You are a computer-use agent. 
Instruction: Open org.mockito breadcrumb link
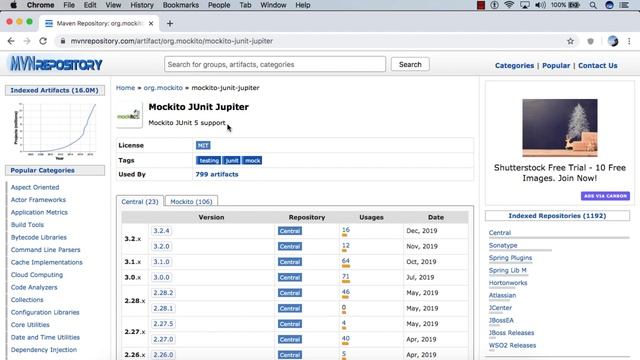(163, 88)
